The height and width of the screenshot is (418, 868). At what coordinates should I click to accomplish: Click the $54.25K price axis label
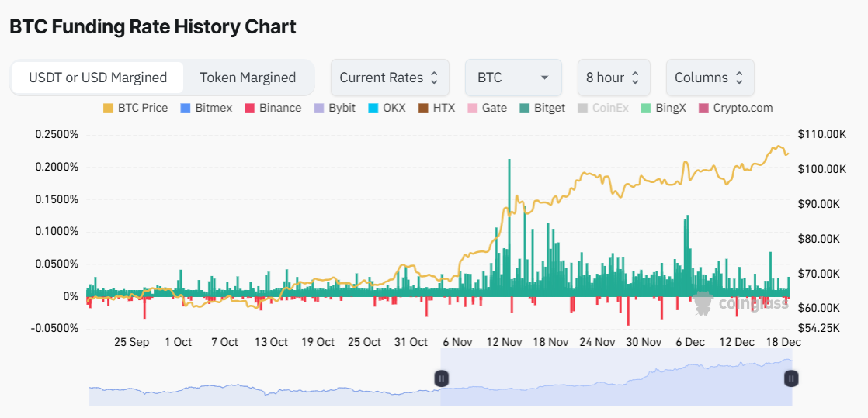(819, 329)
